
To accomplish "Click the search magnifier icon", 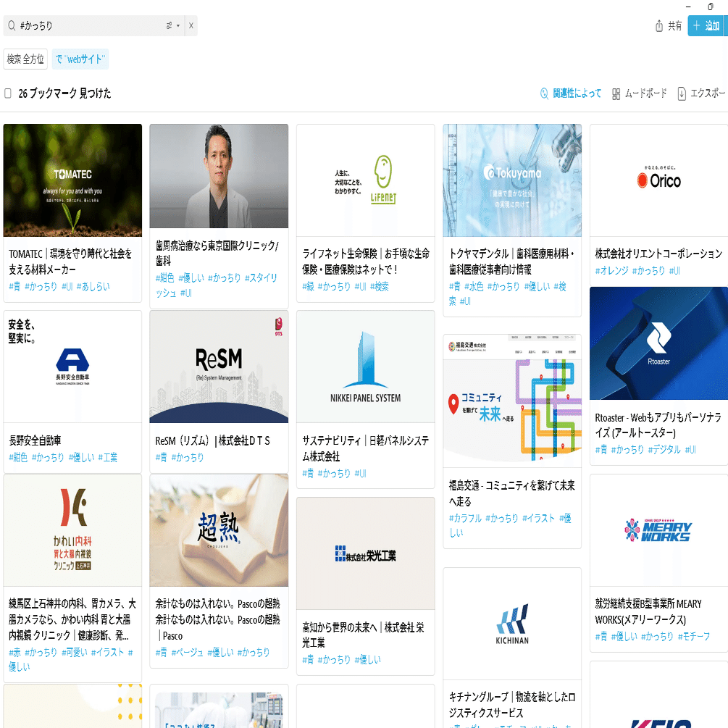I will click(x=12, y=25).
